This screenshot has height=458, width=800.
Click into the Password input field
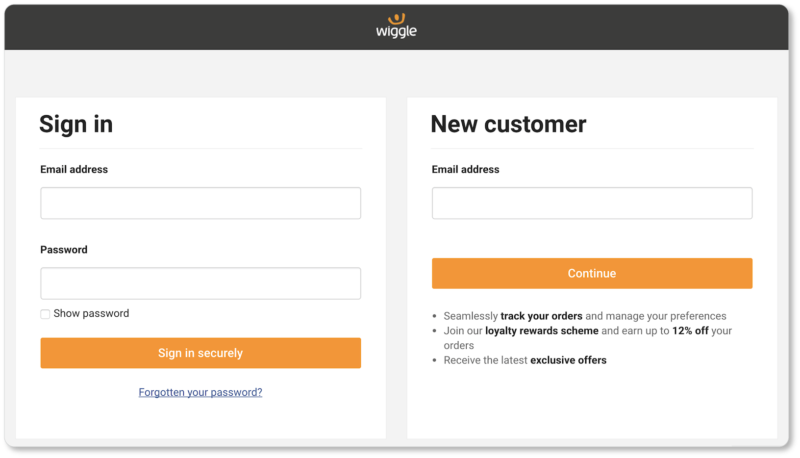(x=200, y=283)
